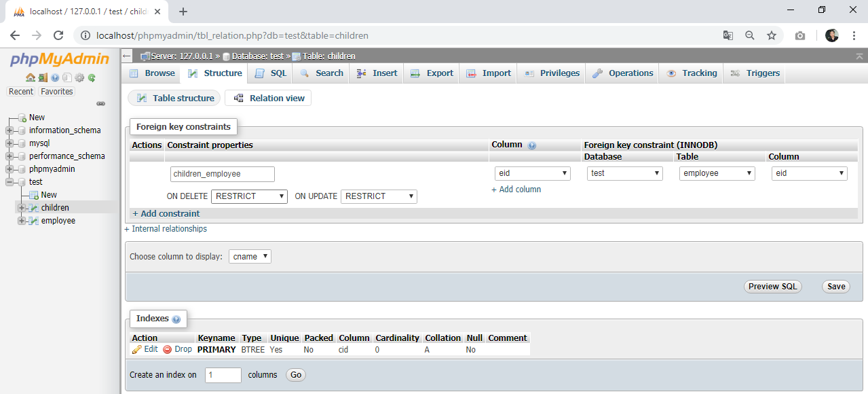Switch to the Operations tab

coord(623,73)
